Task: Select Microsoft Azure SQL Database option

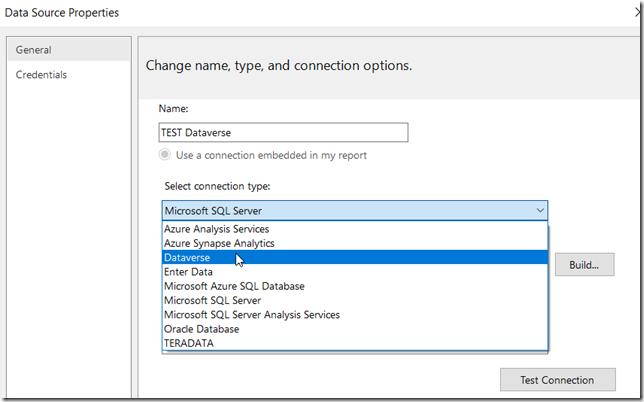Action: 355,286
